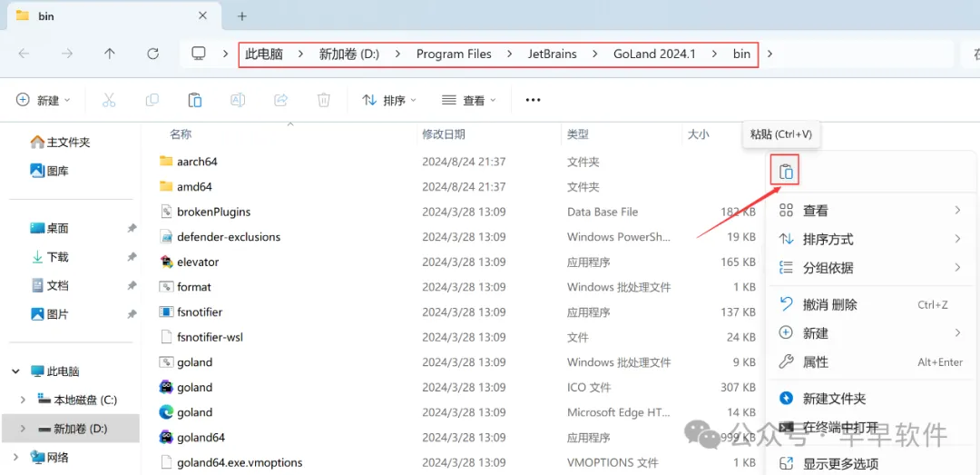Click 此电脑 in address breadcrumb
Screen dimensions: 980x475
[264, 54]
